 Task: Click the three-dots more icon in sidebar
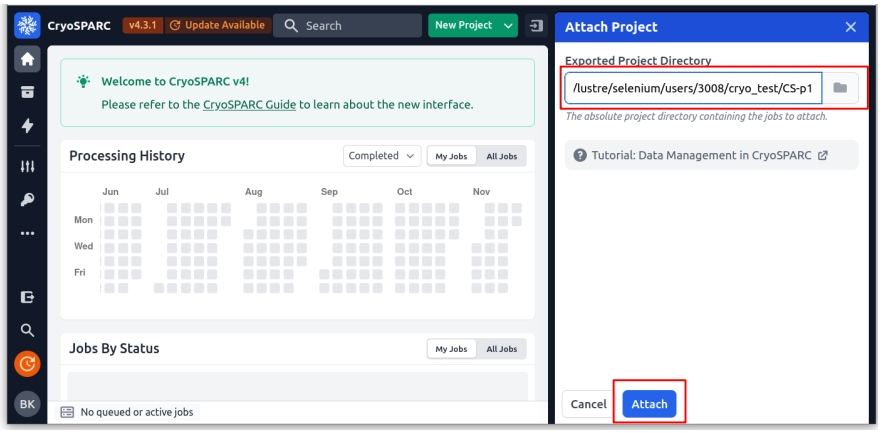[27, 234]
